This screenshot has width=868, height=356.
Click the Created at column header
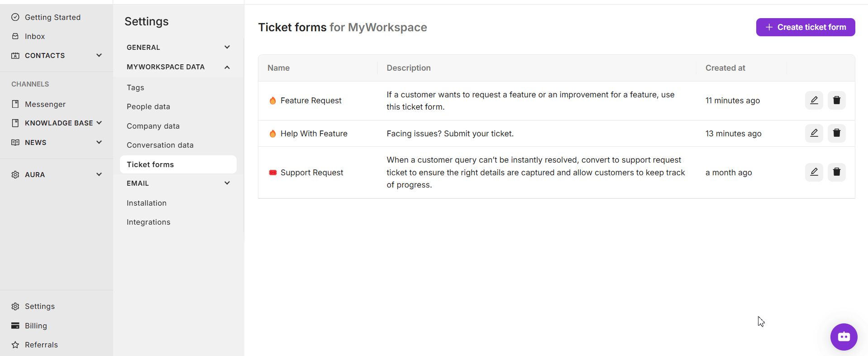(x=725, y=68)
